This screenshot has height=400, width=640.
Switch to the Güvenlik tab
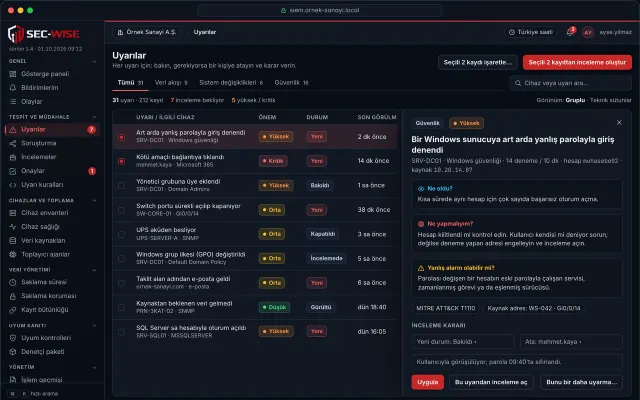coord(291,83)
